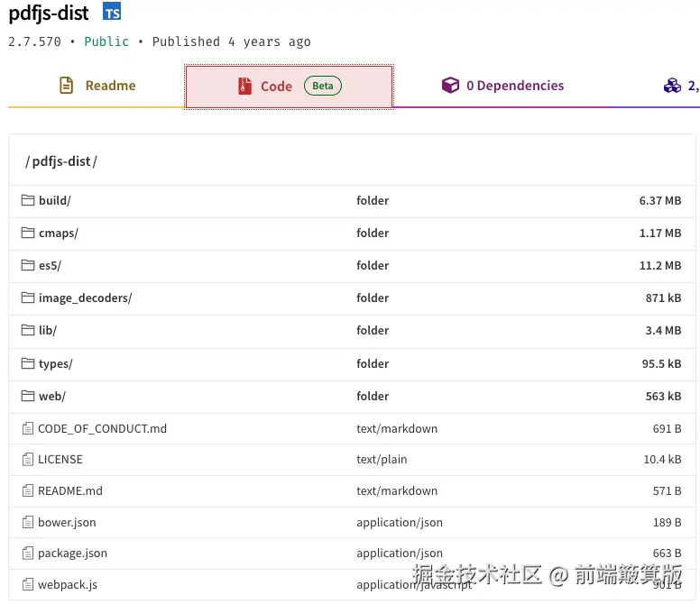This screenshot has width=700, height=604.
Task: Click the 189 B size value
Action: 667,522
